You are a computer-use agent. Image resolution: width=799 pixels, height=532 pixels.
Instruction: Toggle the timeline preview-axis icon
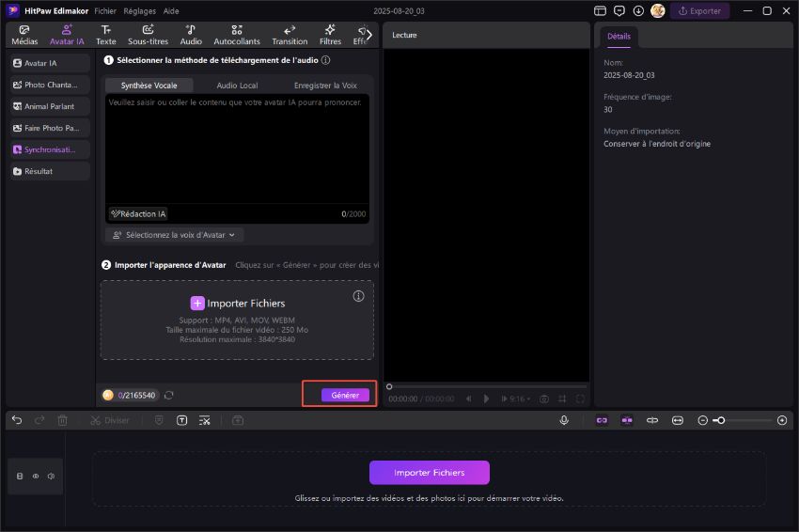[x=652, y=420]
